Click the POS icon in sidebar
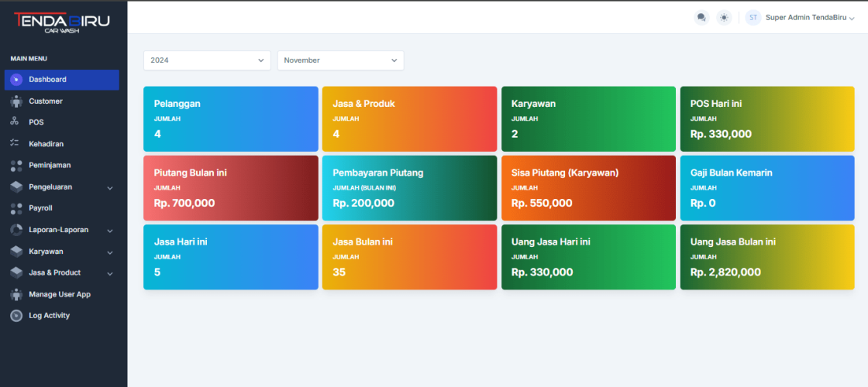 (15, 122)
